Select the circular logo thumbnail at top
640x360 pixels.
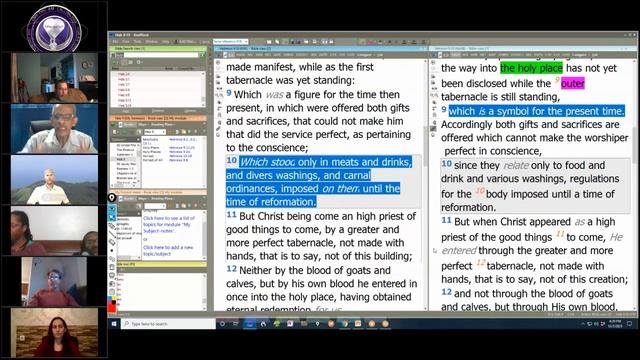point(54,27)
